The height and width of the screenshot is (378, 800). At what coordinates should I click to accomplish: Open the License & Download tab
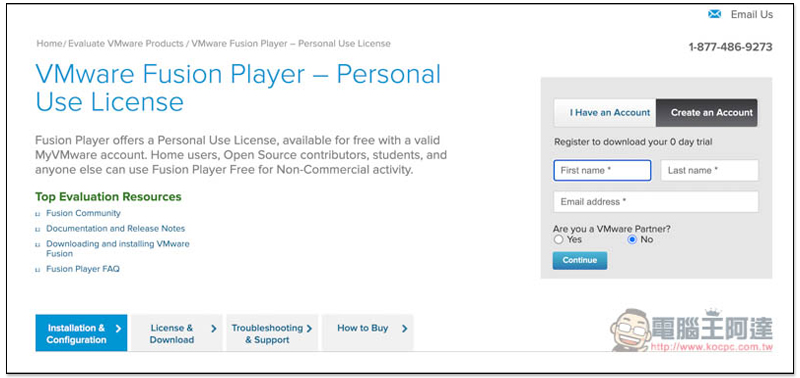(x=177, y=333)
